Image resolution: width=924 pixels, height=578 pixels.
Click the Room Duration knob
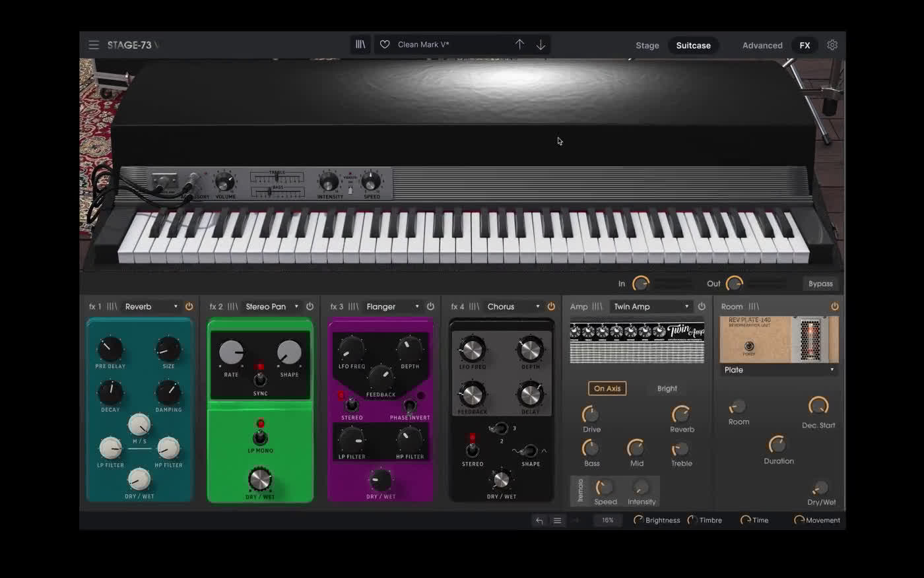point(777,444)
